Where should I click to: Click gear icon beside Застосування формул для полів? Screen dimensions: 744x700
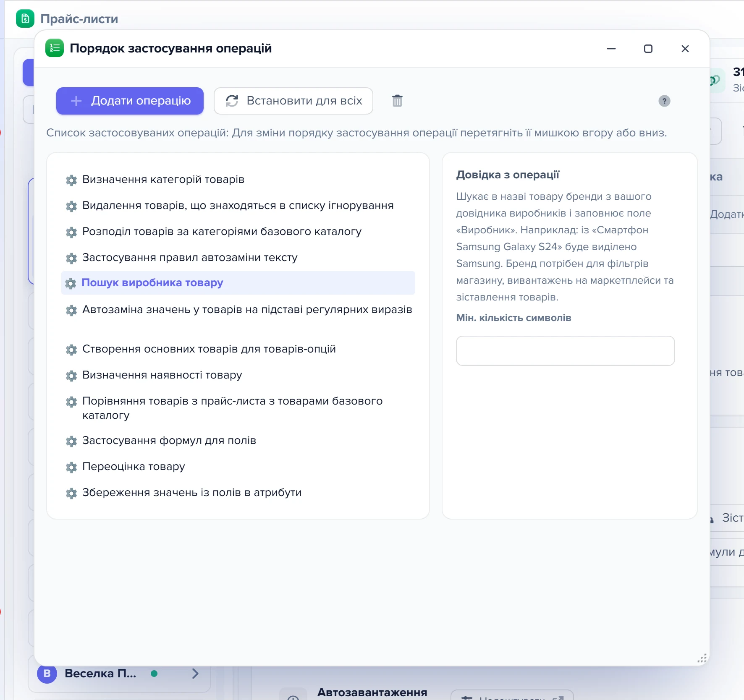71,441
